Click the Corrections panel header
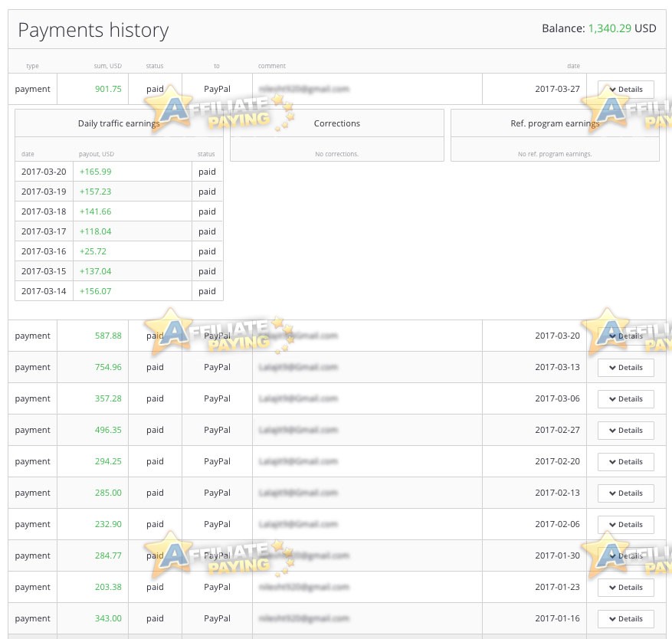Screen dimensions: 672x639 (x=337, y=123)
